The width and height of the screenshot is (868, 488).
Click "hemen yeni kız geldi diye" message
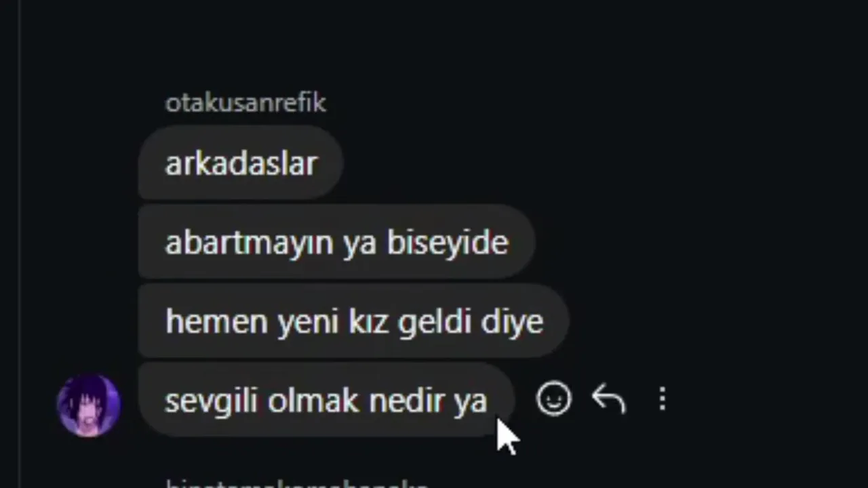353,321
